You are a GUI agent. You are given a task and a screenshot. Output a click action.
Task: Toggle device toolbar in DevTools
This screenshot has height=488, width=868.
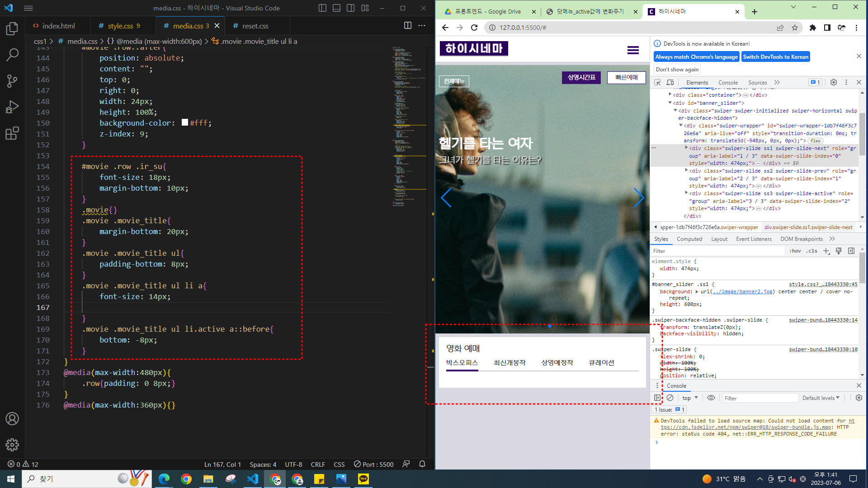[x=670, y=82]
